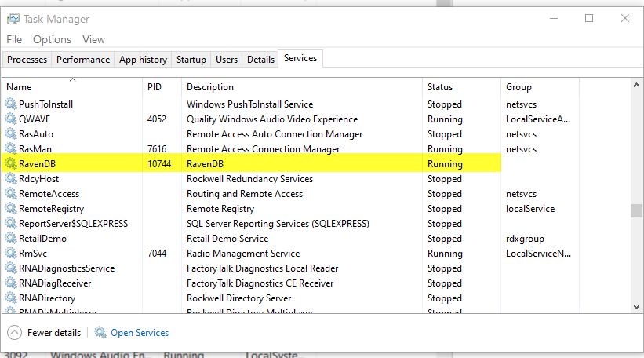Sort by the Group column header

tap(540, 87)
